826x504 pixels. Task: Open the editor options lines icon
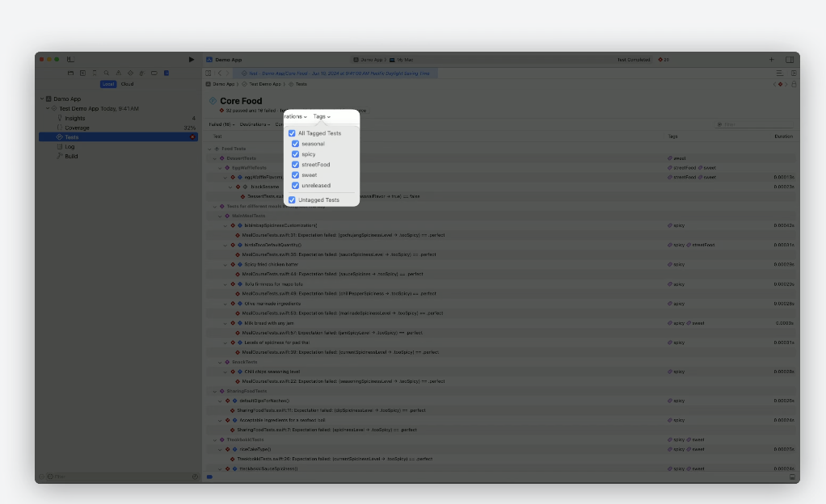779,73
